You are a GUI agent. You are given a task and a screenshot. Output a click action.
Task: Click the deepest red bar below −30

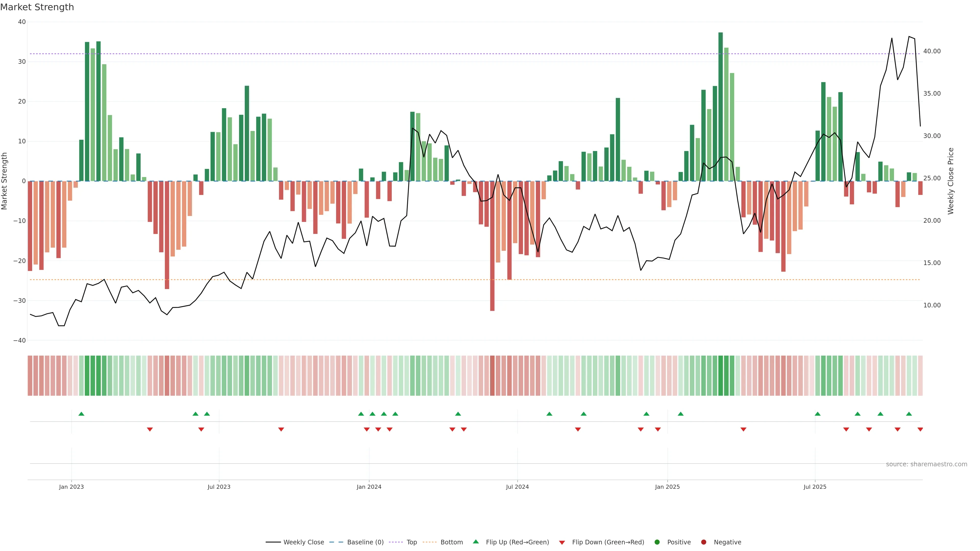coord(492,247)
